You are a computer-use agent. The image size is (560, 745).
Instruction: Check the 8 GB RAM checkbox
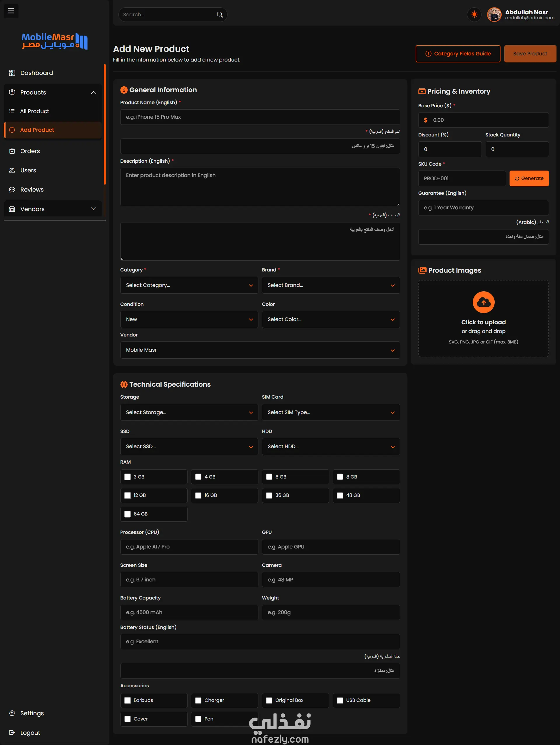click(339, 476)
